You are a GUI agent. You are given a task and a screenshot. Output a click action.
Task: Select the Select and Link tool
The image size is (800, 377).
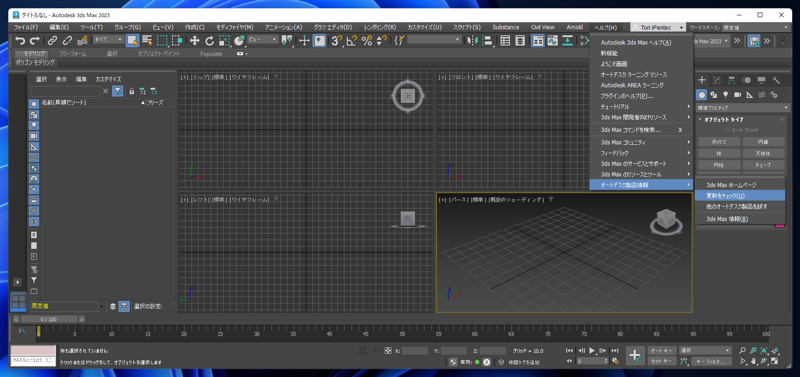coord(52,41)
